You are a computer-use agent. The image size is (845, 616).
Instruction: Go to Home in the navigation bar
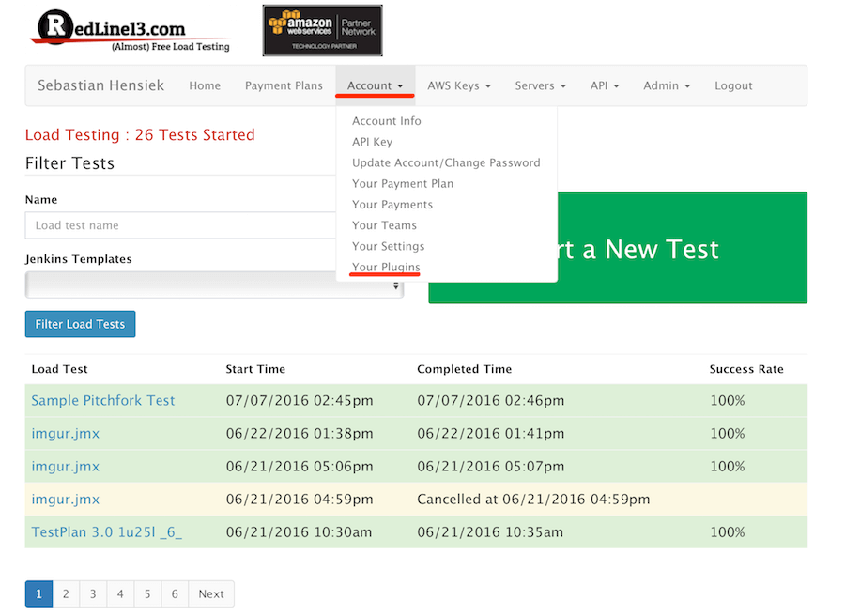pyautogui.click(x=205, y=85)
